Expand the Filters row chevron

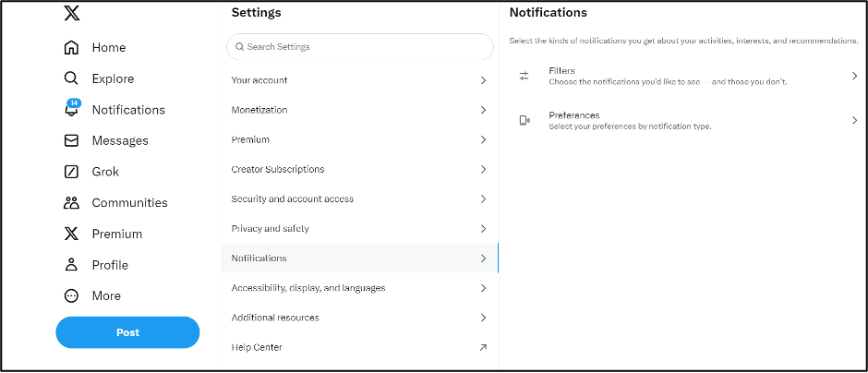click(x=854, y=76)
